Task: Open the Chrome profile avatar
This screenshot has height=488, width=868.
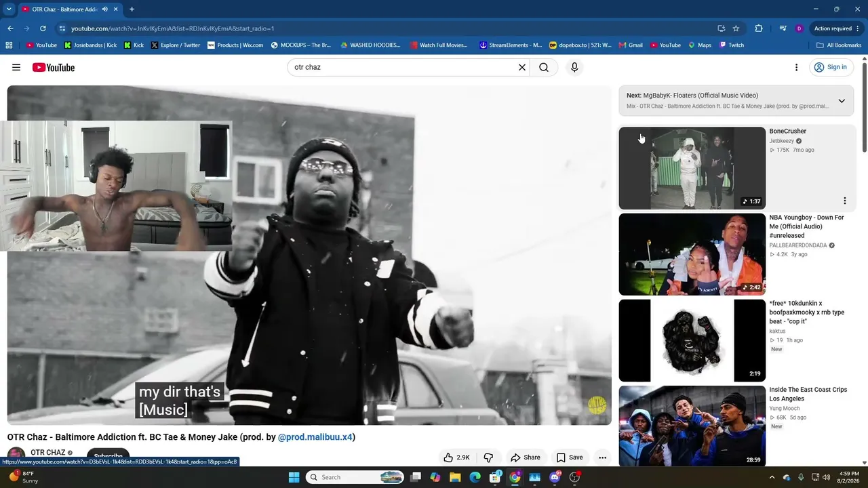Action: click(x=800, y=28)
